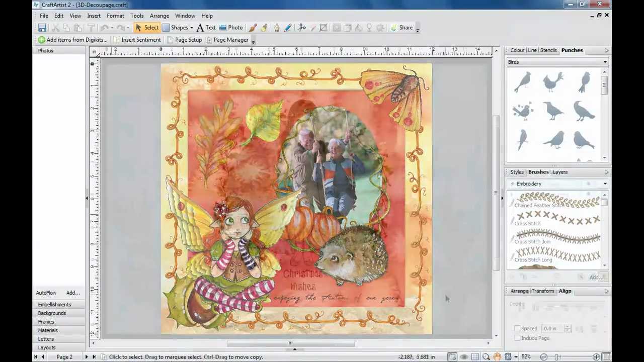Select the Pan hand tool

tap(497, 357)
